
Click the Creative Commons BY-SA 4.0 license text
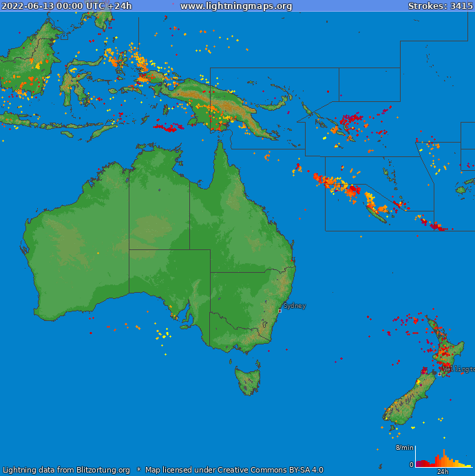(x=271, y=470)
